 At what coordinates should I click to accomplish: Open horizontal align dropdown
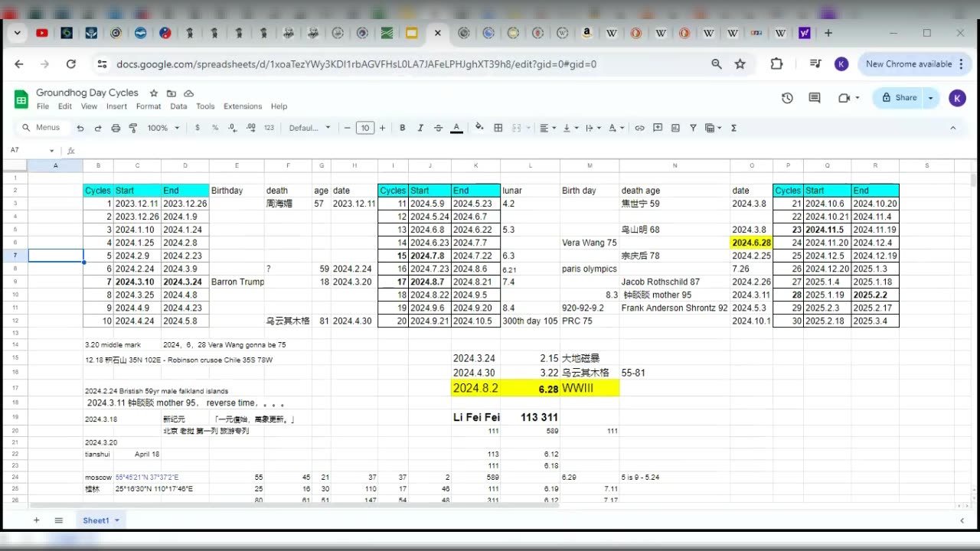547,128
